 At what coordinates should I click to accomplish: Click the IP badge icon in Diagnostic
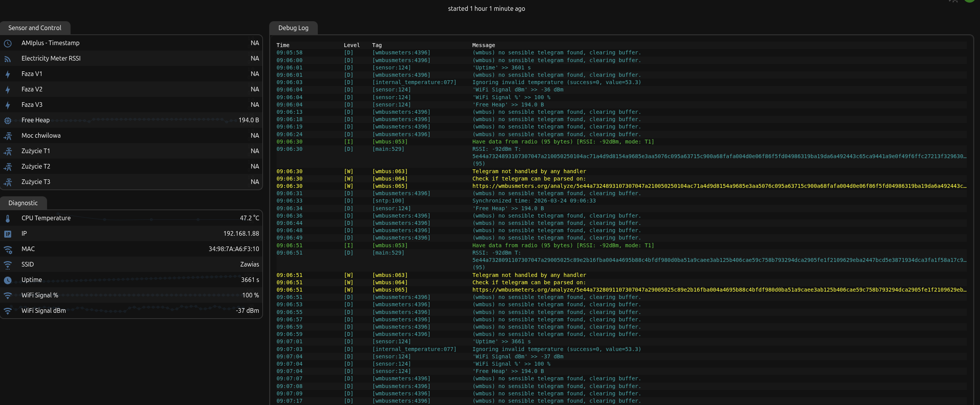[8, 234]
